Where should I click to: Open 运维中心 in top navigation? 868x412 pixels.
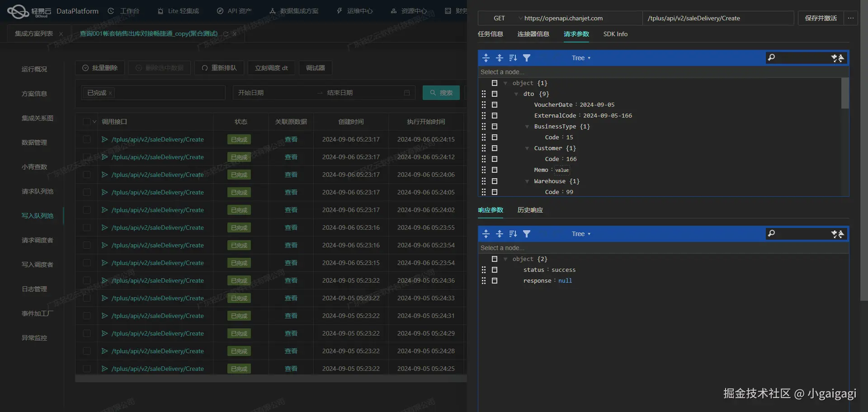click(x=355, y=11)
